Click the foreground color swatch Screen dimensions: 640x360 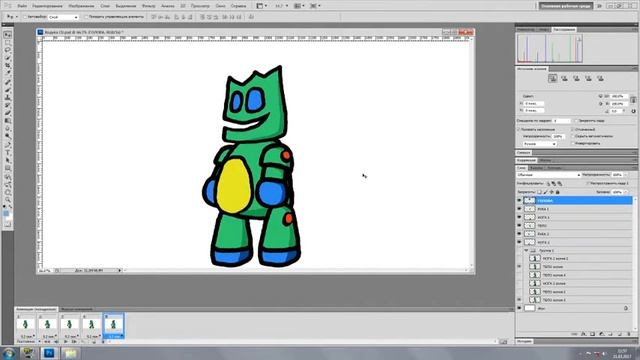coord(6,213)
